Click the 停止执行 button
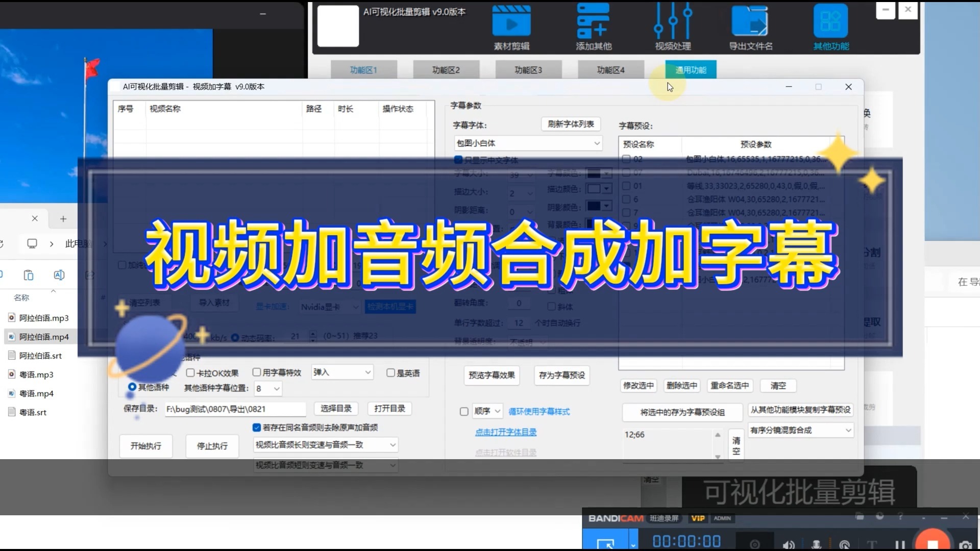This screenshot has height=551, width=980. (212, 446)
